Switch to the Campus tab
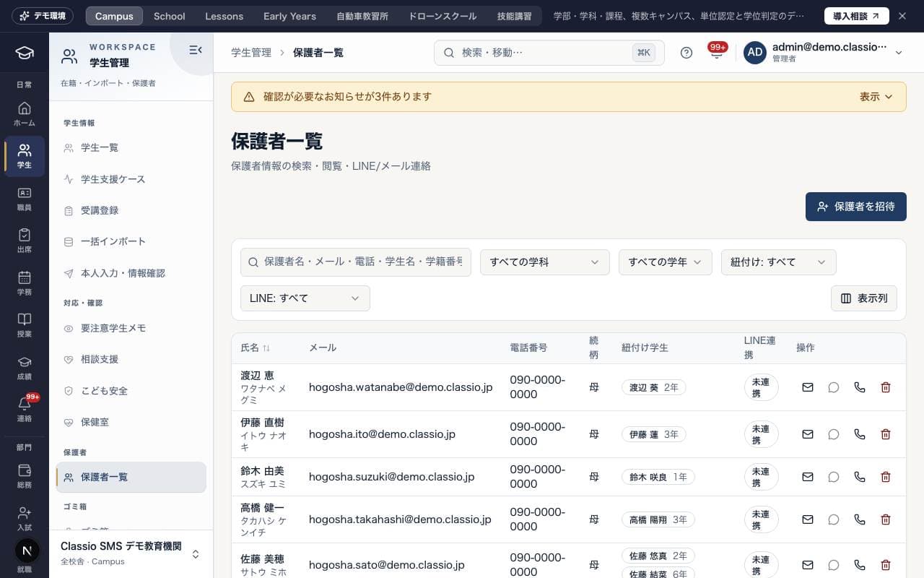The image size is (924, 578). coord(114,16)
